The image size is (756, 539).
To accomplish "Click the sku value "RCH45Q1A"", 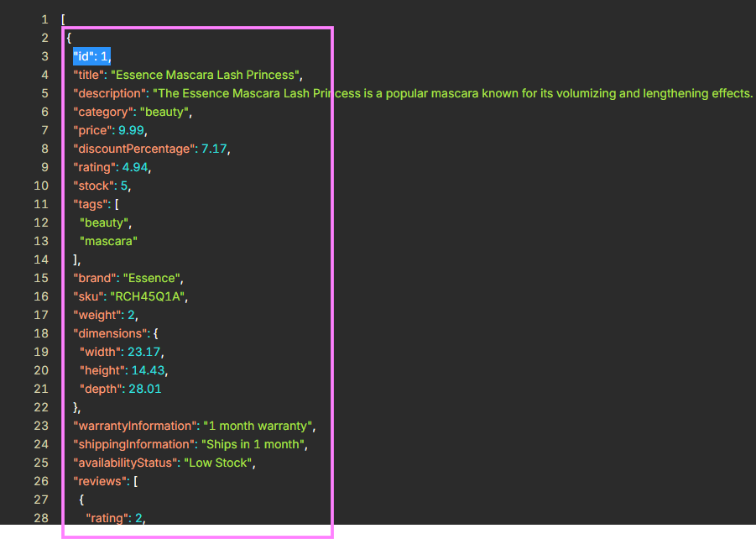I will (x=147, y=296).
